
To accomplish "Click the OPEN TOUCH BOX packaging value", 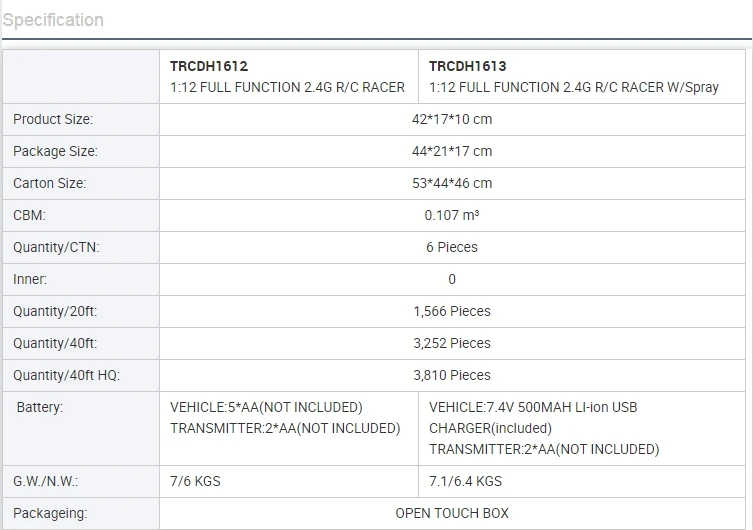I will (x=452, y=513).
